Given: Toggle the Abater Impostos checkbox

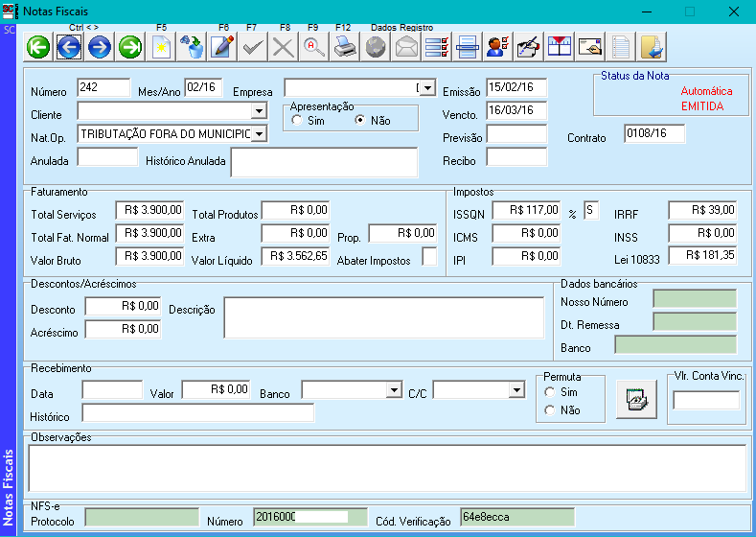Looking at the screenshot, I should [x=429, y=257].
